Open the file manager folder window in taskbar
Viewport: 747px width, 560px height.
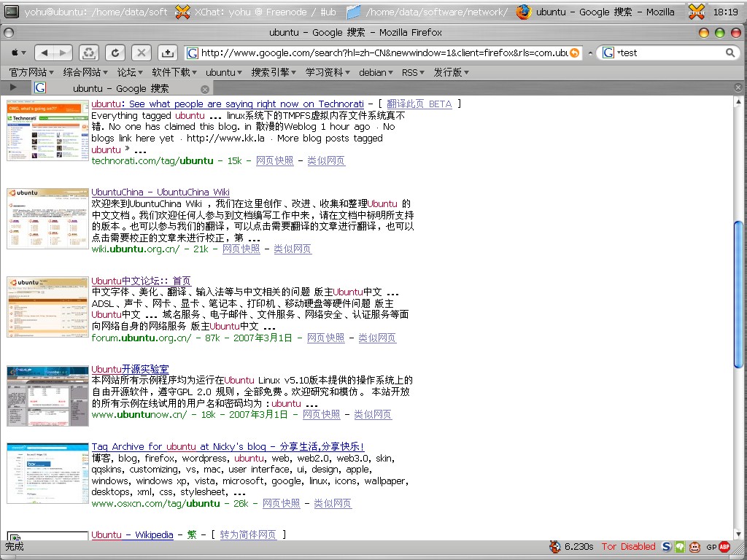tap(427, 12)
